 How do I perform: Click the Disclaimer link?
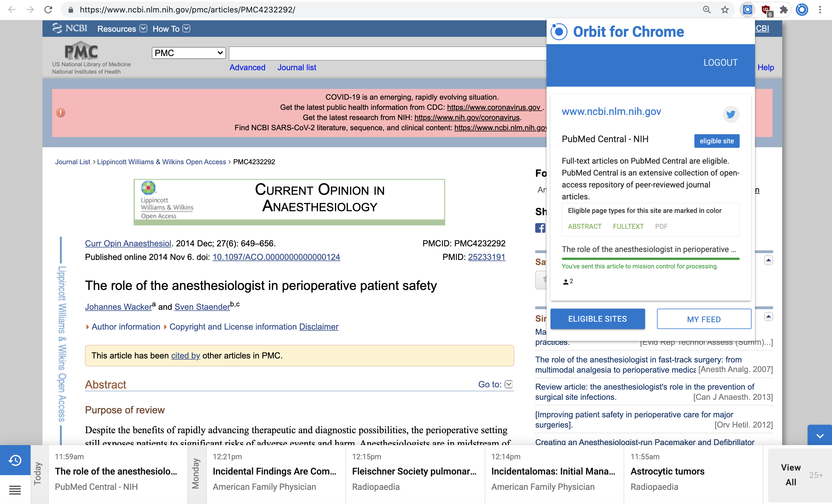[x=319, y=327]
